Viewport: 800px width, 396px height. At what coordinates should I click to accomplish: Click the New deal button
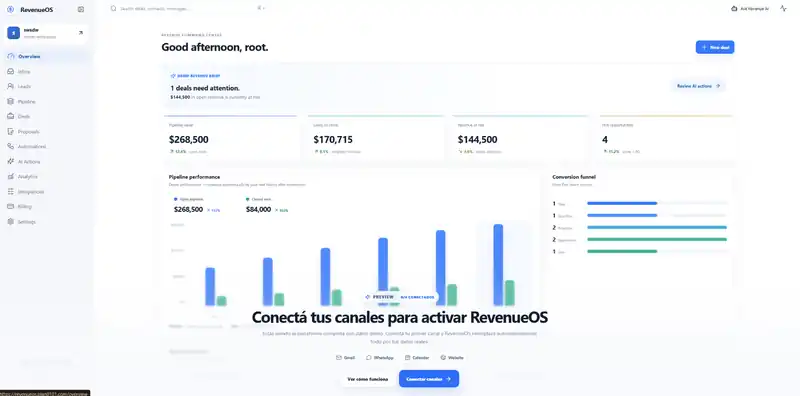tap(715, 47)
